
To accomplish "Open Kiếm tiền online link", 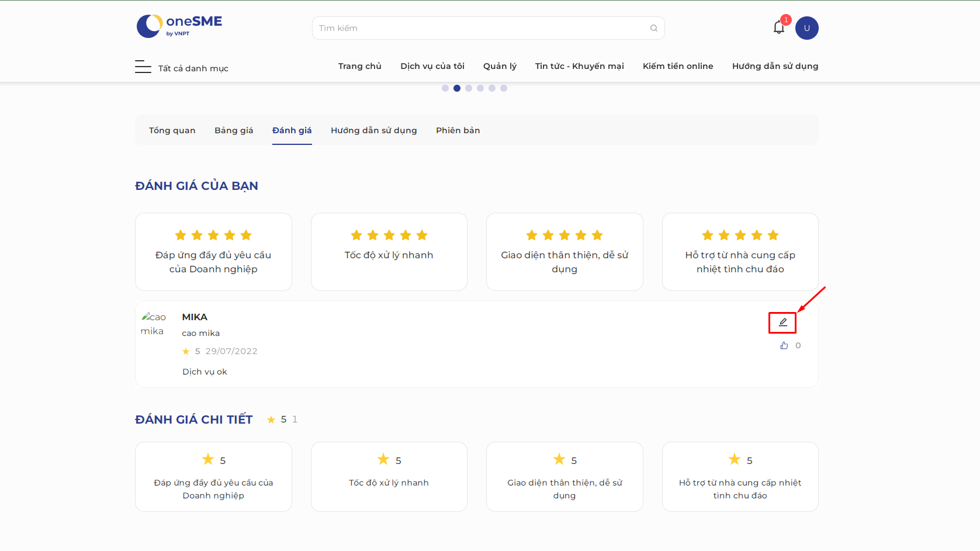I will click(678, 66).
